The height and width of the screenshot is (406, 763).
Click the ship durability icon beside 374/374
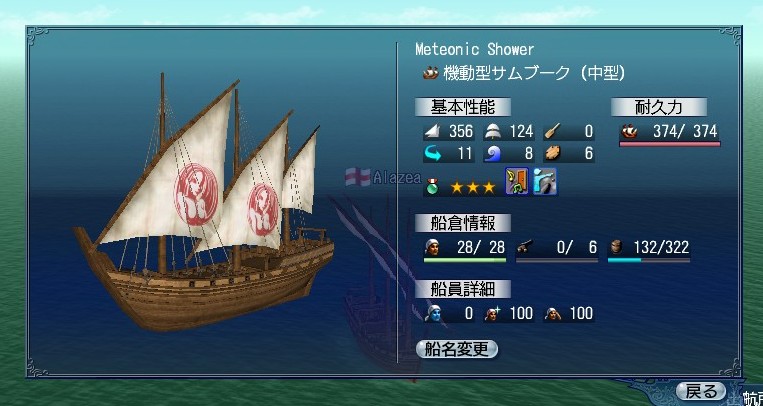[x=630, y=131]
